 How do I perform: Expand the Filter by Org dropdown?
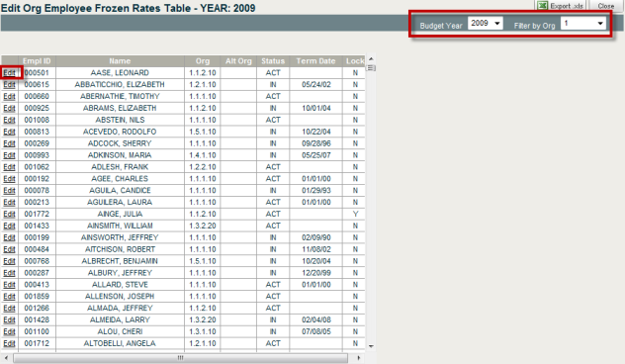click(583, 23)
